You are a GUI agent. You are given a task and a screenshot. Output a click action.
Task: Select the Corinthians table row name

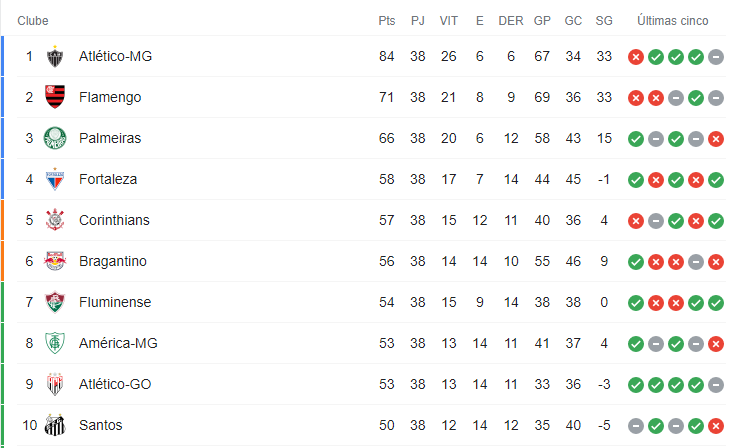point(114,220)
